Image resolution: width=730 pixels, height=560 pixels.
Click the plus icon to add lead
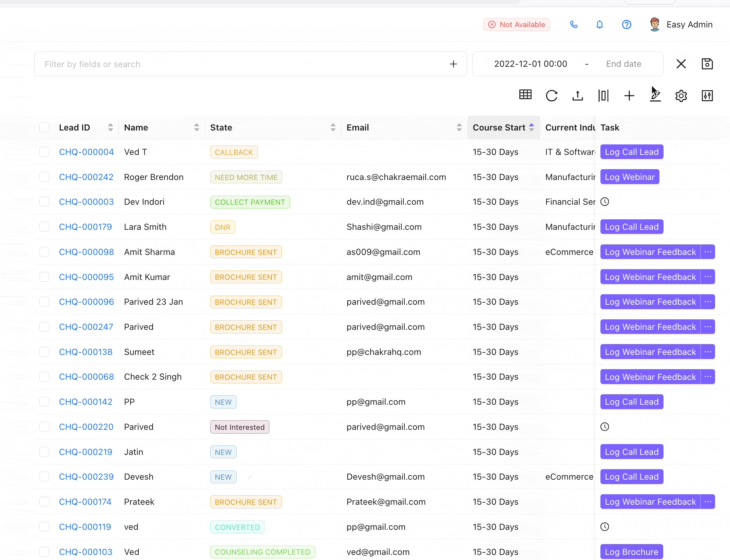pyautogui.click(x=629, y=96)
